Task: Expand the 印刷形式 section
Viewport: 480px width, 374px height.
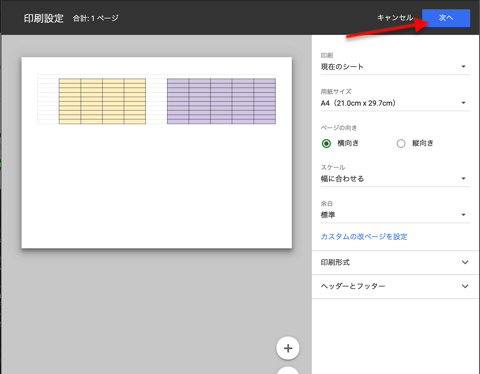Action: [395, 262]
